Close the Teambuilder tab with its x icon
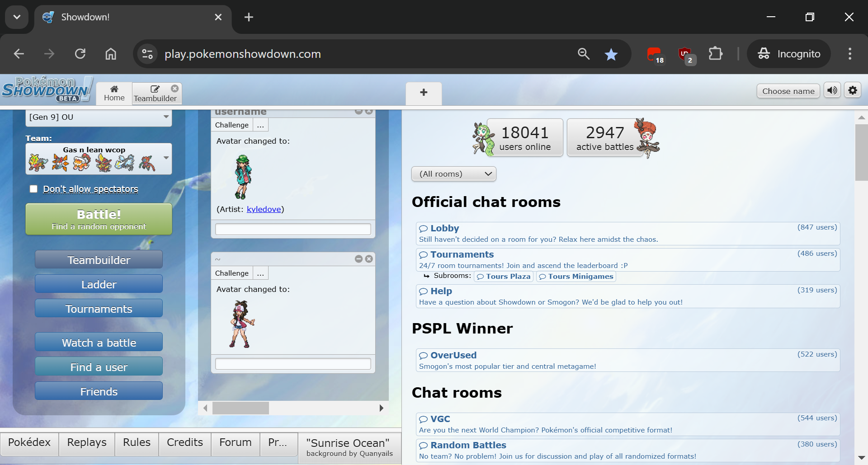The image size is (868, 465). click(x=175, y=89)
